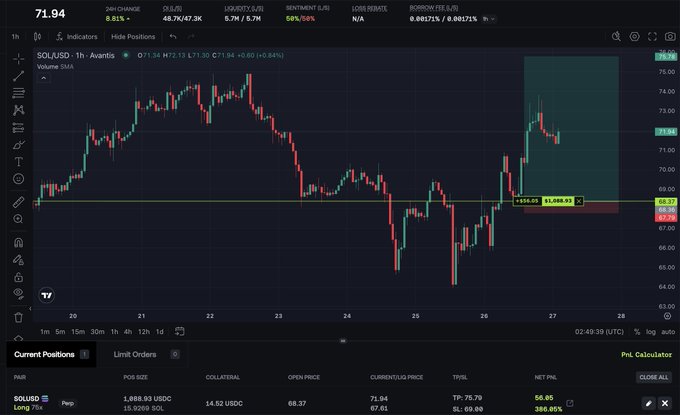Edit the SOLUSD position with pencil icon

pyautogui.click(x=648, y=403)
